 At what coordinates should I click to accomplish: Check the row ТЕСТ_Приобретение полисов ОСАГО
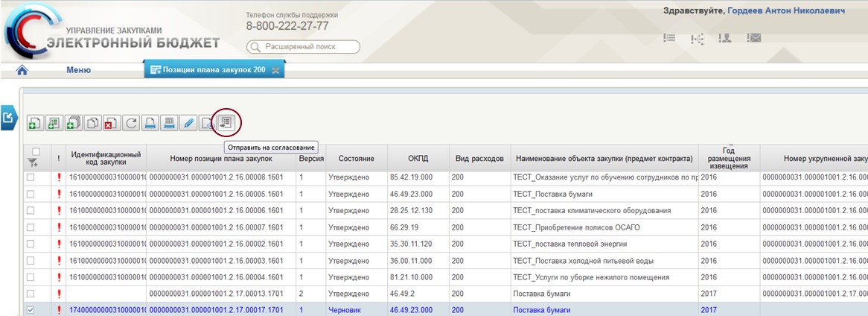[31, 227]
